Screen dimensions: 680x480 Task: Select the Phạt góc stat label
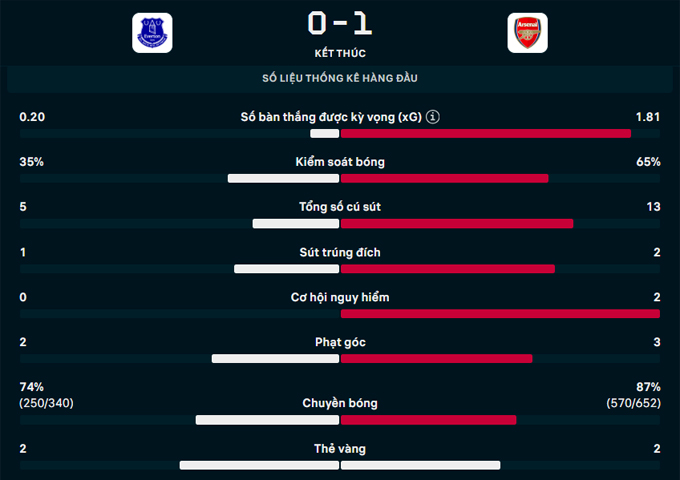coord(340,343)
